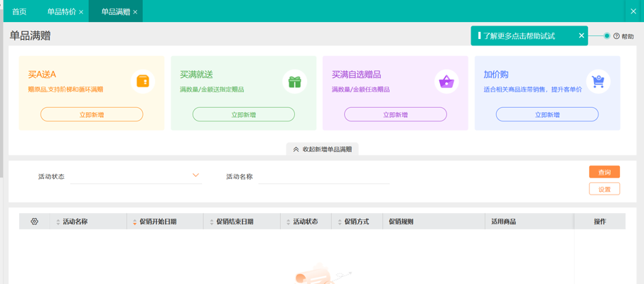Open the 帮助 help icon
Viewport: 644px width, 284px height.
coord(616,36)
